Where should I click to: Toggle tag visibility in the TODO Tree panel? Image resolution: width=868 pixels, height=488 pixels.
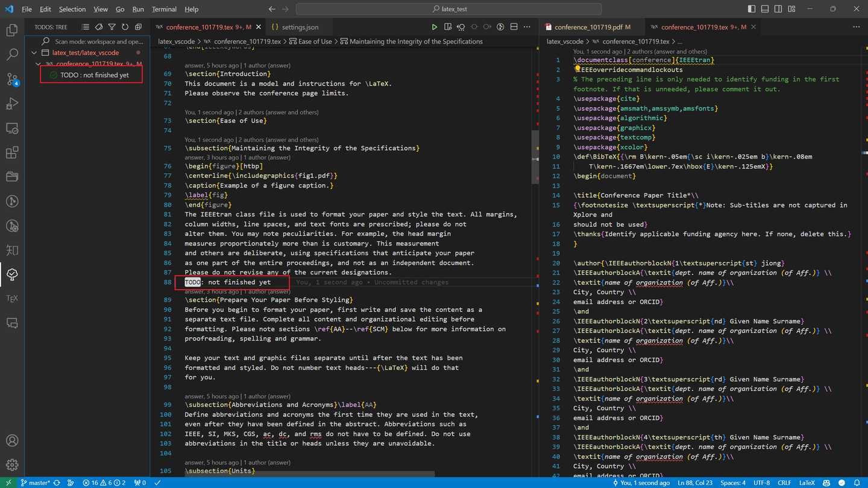[x=98, y=27]
